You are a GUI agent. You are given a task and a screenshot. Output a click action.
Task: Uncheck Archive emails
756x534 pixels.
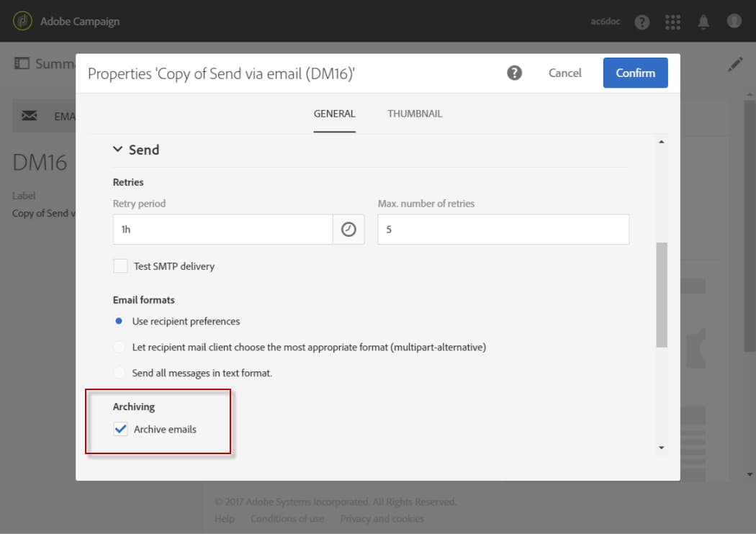(x=120, y=429)
